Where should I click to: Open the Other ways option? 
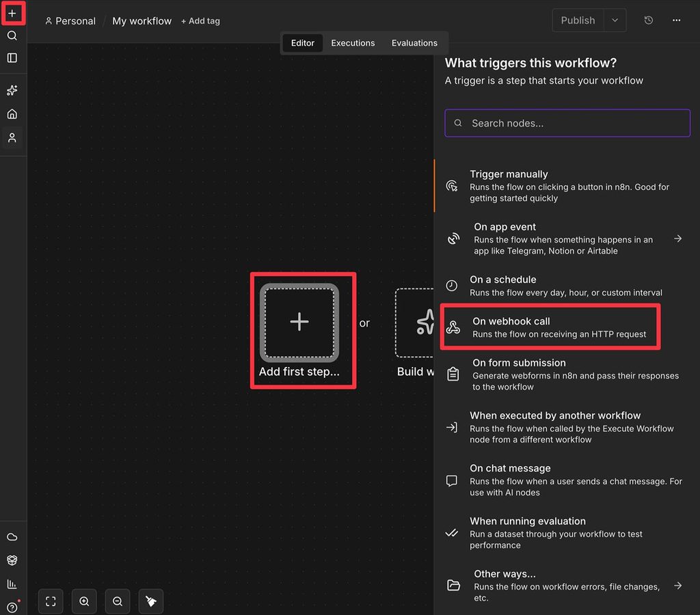(x=567, y=585)
